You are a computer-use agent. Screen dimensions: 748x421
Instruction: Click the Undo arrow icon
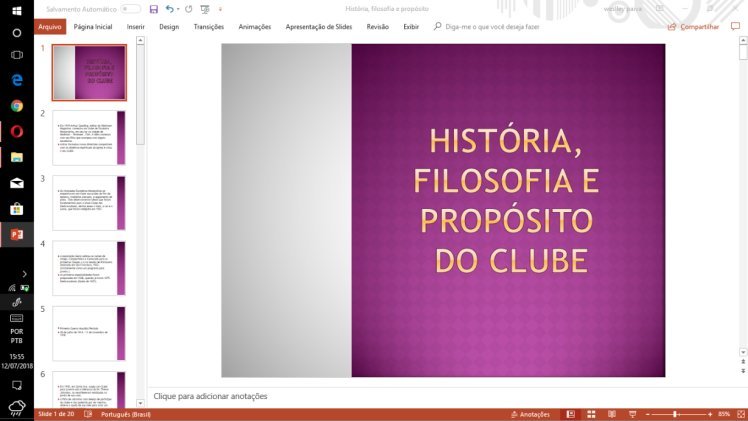pyautogui.click(x=169, y=9)
